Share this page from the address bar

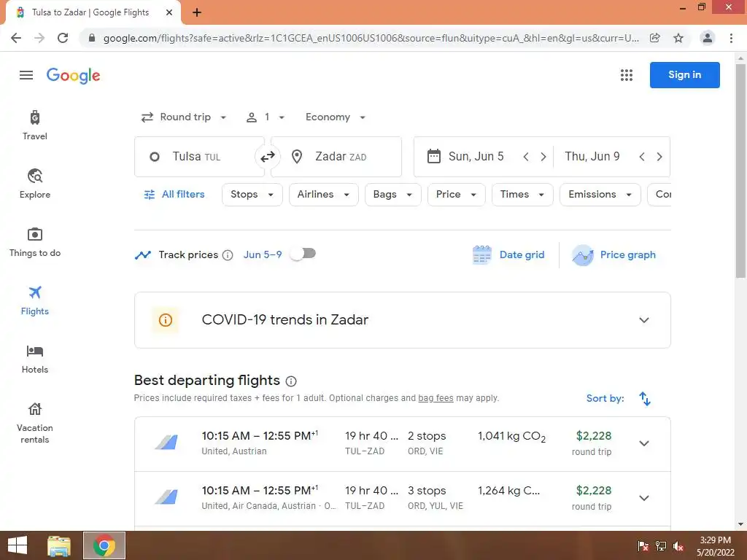pos(655,38)
